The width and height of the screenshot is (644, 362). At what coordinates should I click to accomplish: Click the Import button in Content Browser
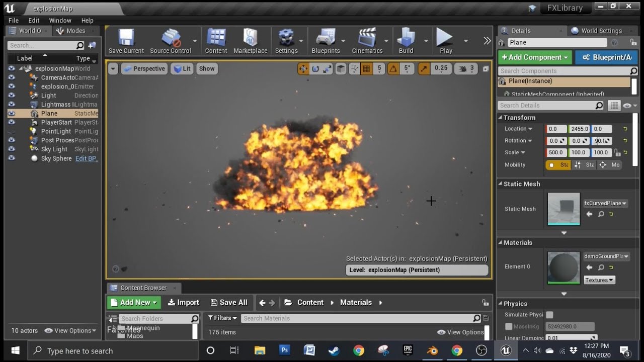point(183,303)
